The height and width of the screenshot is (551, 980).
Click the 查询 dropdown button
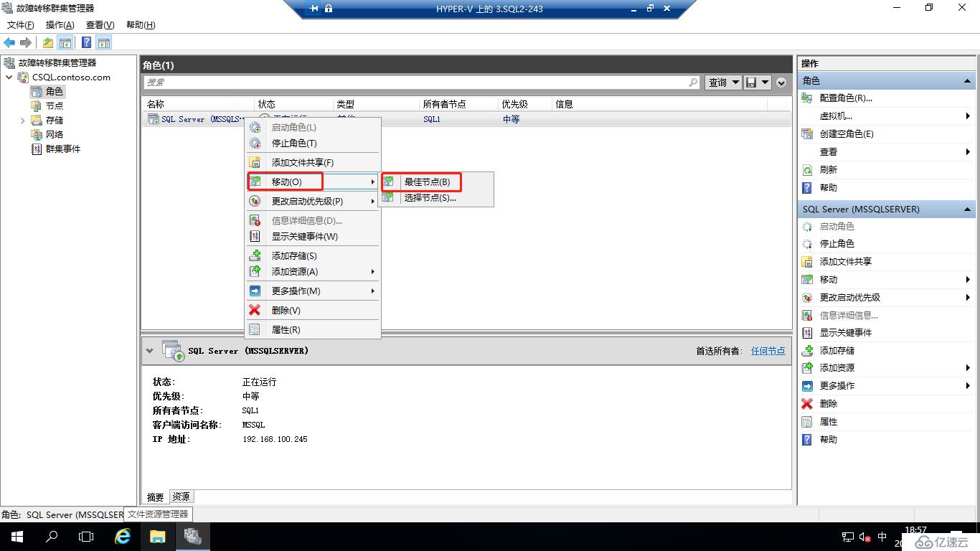[x=723, y=83]
